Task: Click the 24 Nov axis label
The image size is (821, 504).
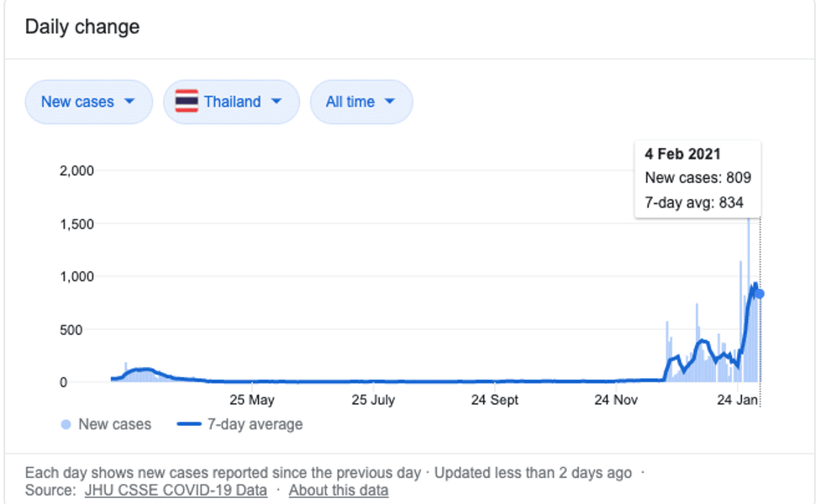Action: coord(616,400)
